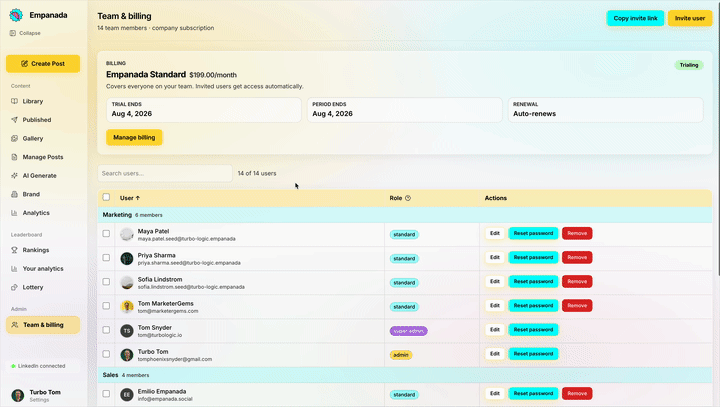Image resolution: width=720 pixels, height=407 pixels.
Task: Click the Search users input field
Action: click(x=165, y=173)
